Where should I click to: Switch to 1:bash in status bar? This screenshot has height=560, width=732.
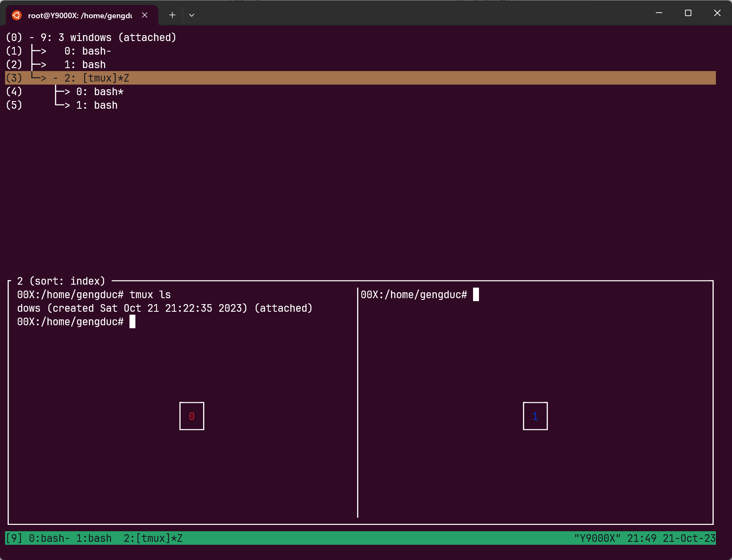click(x=94, y=538)
